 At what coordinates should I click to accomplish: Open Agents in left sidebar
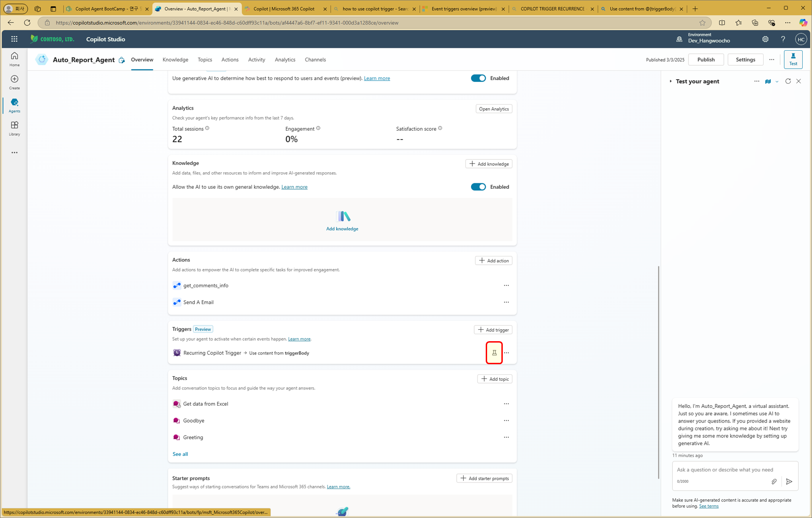(x=14, y=105)
